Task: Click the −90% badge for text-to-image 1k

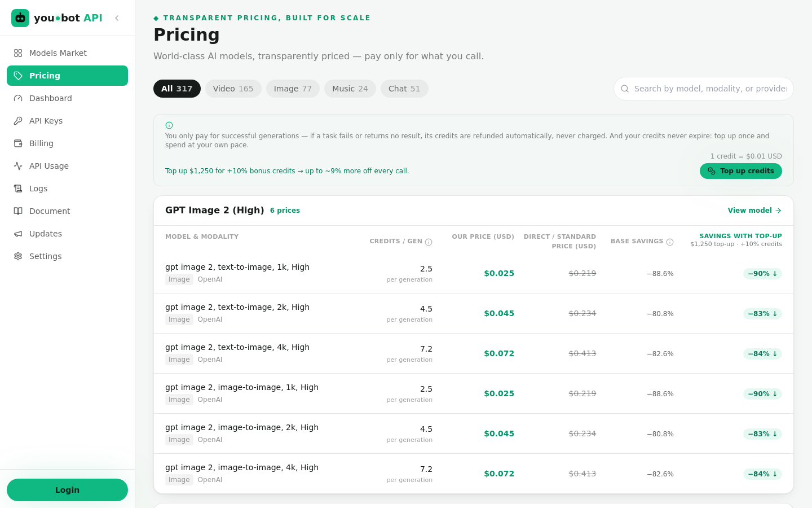Action: coord(762,274)
